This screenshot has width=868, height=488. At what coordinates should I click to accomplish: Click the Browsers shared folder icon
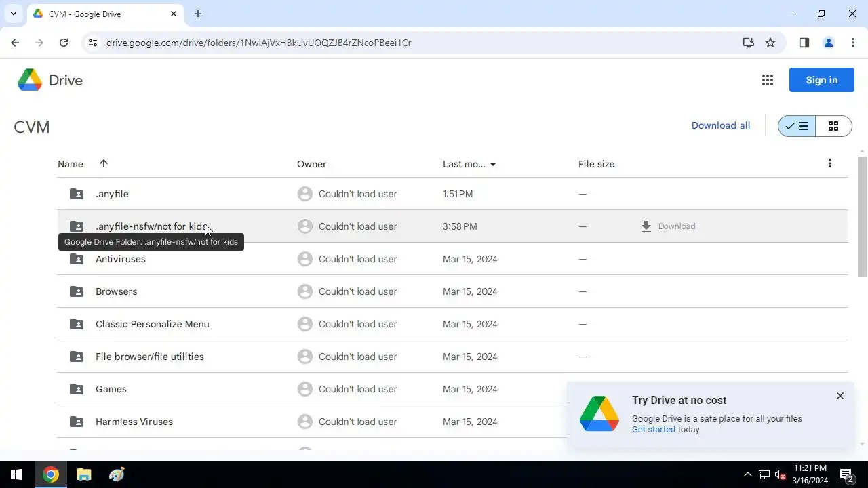tap(77, 291)
